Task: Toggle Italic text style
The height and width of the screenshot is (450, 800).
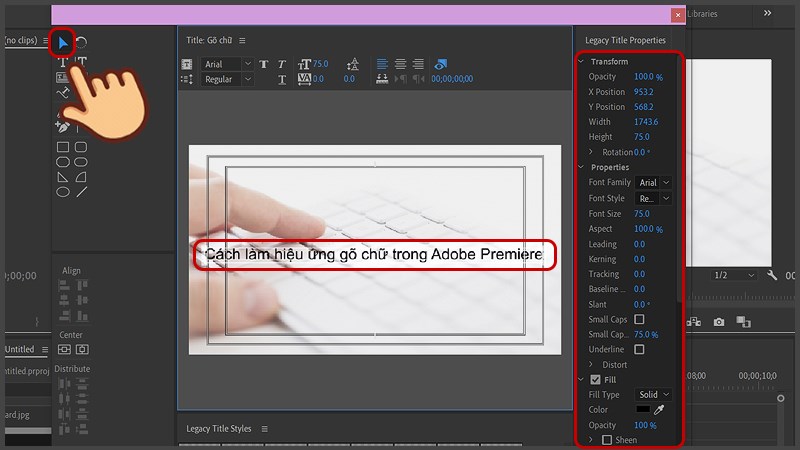Action: pyautogui.click(x=282, y=64)
